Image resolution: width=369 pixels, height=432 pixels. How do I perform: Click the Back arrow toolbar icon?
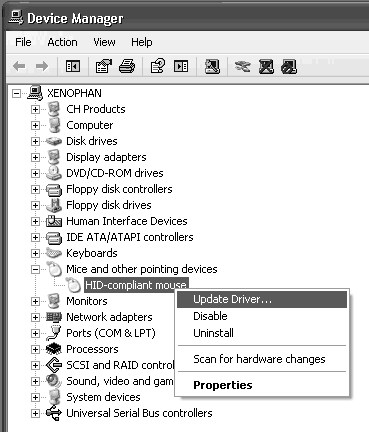click(x=19, y=66)
